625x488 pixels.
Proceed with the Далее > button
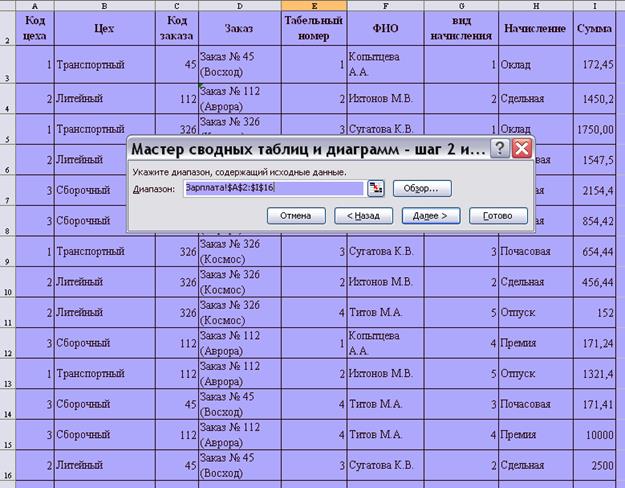point(431,216)
